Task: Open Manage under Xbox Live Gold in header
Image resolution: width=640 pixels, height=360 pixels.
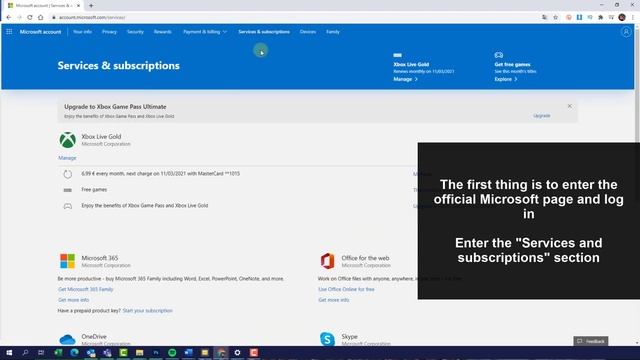Action: (x=405, y=79)
